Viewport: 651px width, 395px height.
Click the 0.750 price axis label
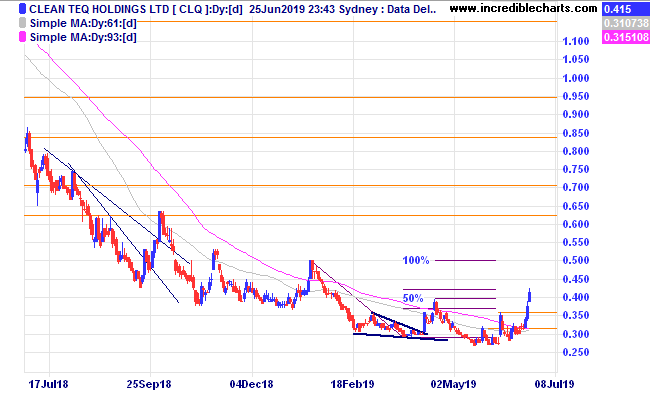(575, 169)
